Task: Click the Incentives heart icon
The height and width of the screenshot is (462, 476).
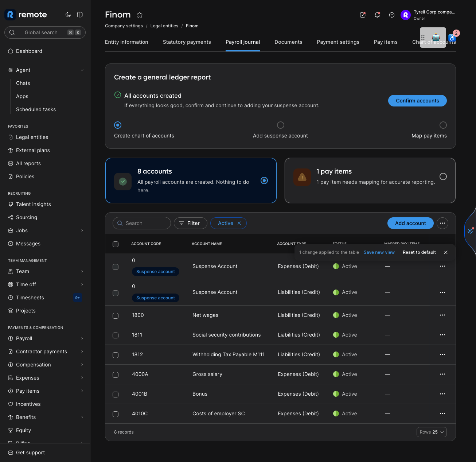Action: [x=11, y=404]
